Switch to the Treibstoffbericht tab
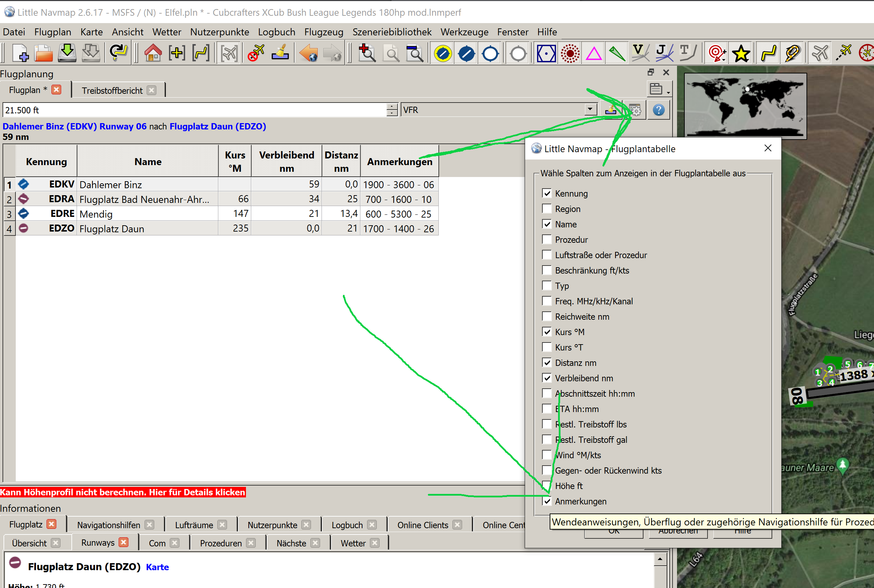Screen dimensions: 874x588 pyautogui.click(x=112, y=91)
